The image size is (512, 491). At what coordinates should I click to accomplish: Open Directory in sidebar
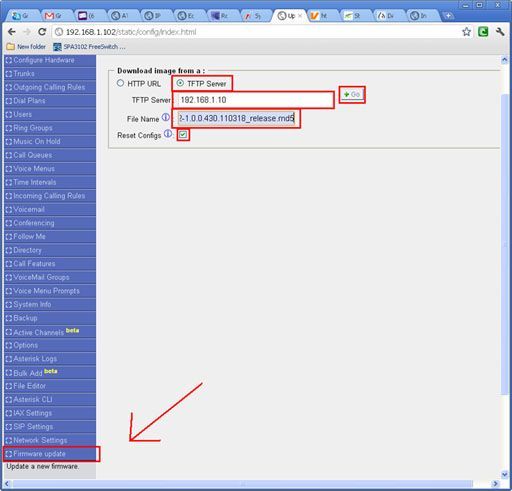tap(50, 250)
